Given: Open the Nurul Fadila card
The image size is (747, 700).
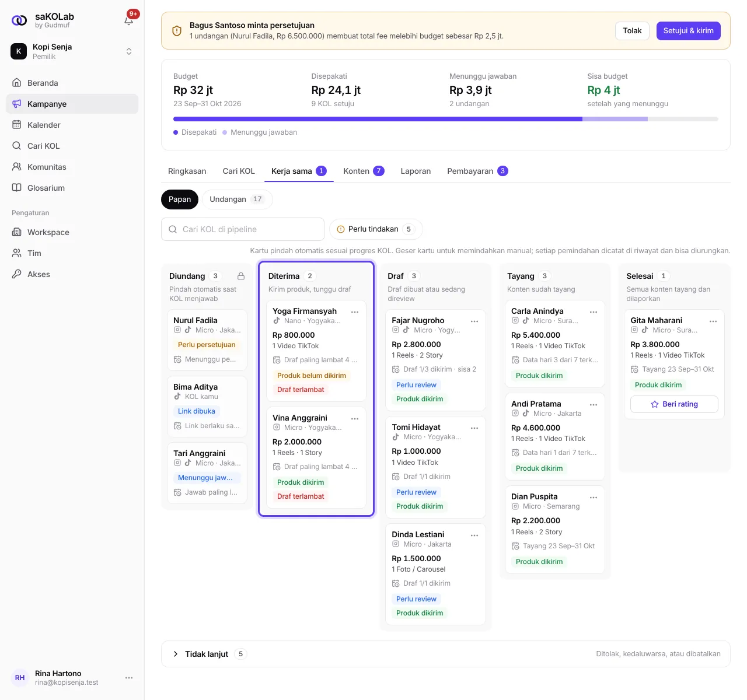Looking at the screenshot, I should coord(207,340).
